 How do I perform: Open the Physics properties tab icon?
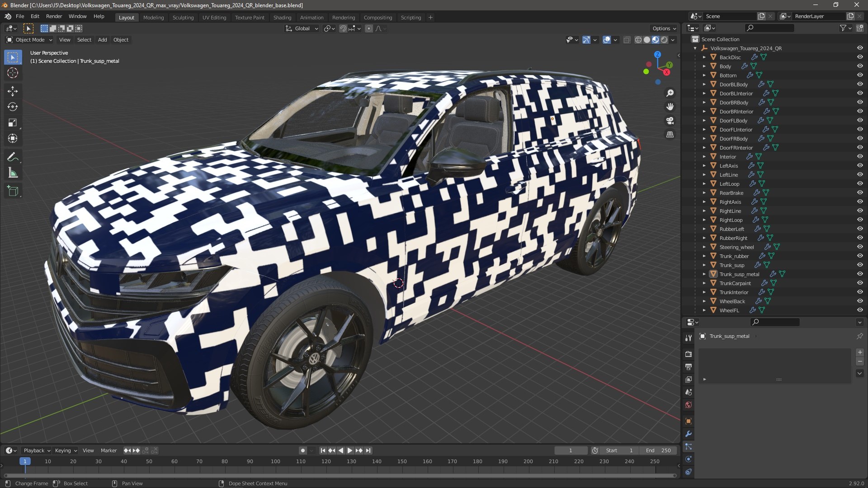689,459
